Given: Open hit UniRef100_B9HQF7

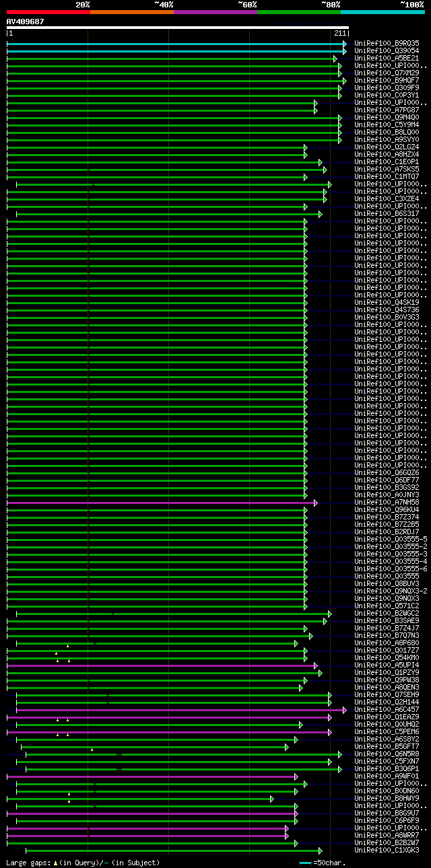Looking at the screenshot, I should 387,80.
